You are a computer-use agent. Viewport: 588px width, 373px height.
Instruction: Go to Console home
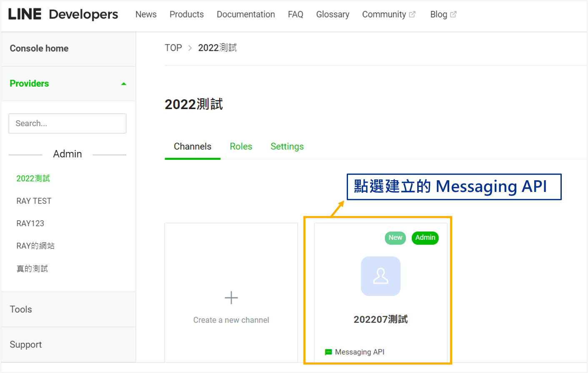[x=39, y=48]
